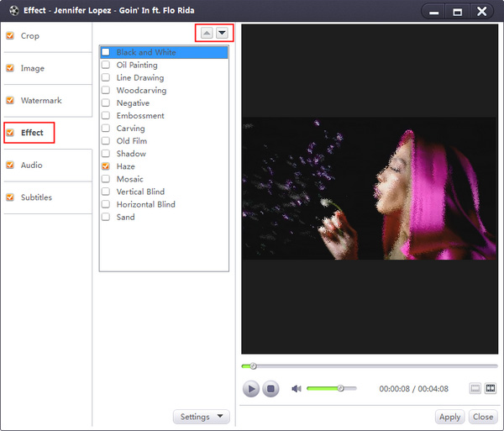Enable the Carving checkbox
The image size is (504, 431).
pyautogui.click(x=106, y=129)
